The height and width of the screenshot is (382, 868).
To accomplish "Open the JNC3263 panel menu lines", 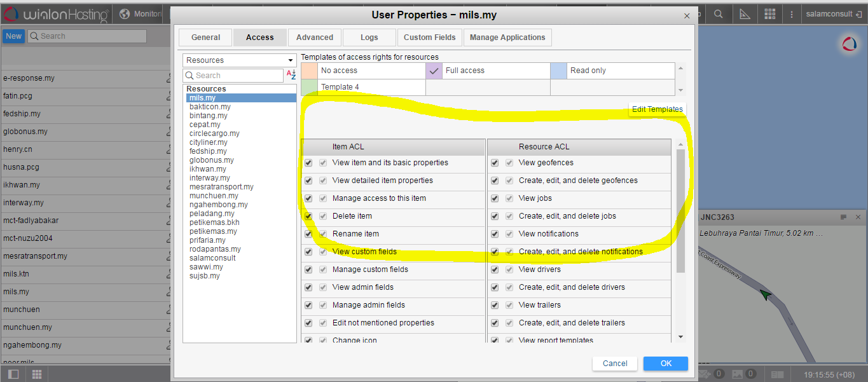I will [843, 217].
